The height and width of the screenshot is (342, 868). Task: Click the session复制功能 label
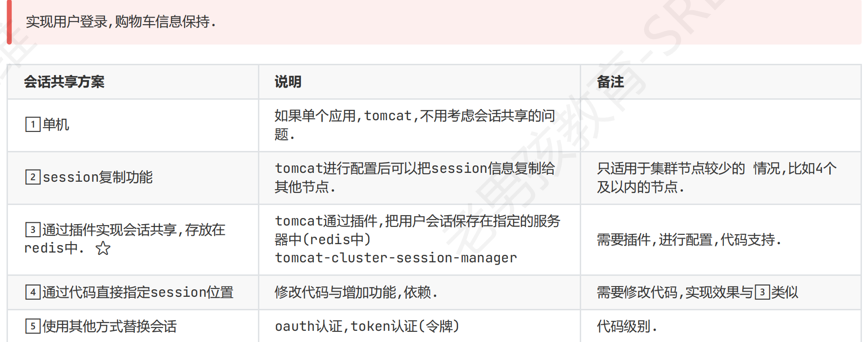pyautogui.click(x=97, y=177)
